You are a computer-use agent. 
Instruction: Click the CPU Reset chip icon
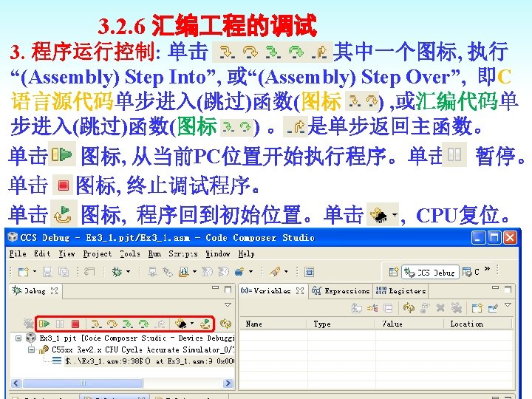pyautogui.click(x=181, y=324)
